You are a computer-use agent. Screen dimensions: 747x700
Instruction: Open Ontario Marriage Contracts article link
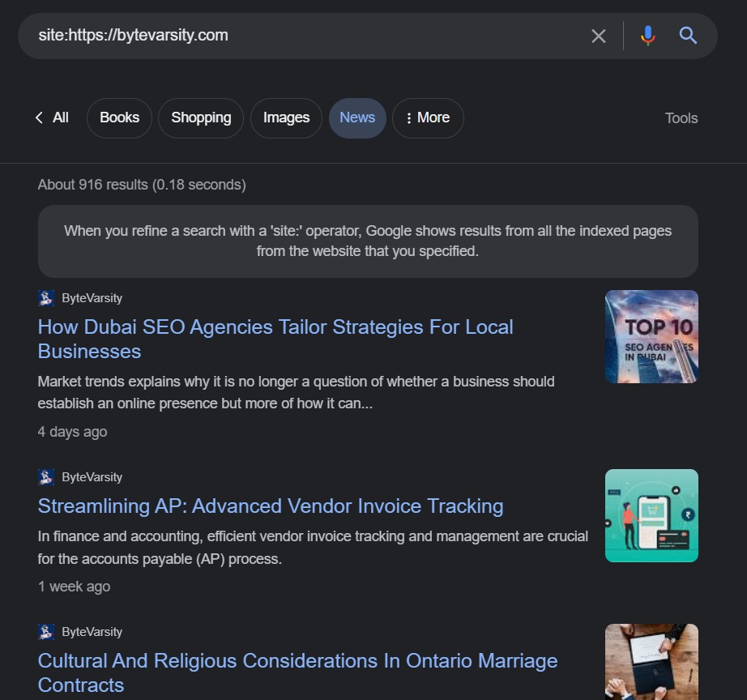(298, 672)
